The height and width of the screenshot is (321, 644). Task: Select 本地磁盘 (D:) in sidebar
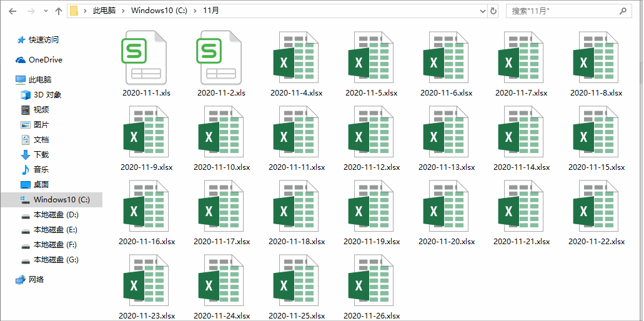tap(50, 215)
